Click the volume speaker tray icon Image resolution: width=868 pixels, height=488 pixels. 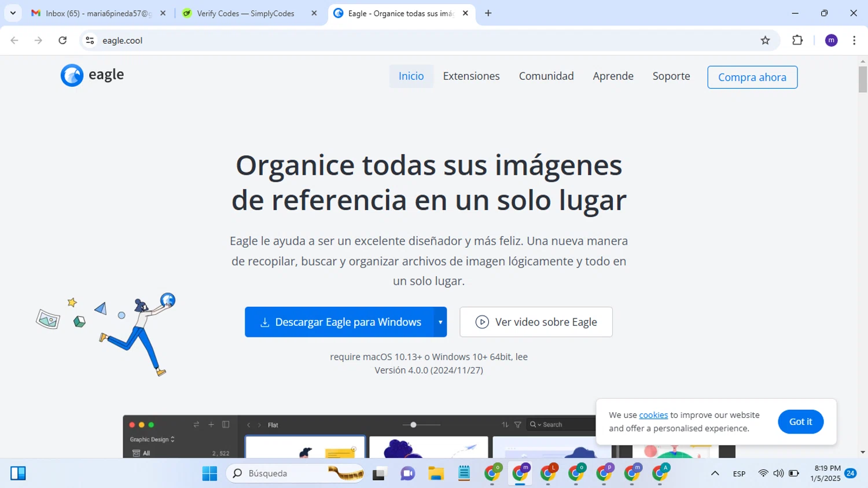click(x=778, y=474)
